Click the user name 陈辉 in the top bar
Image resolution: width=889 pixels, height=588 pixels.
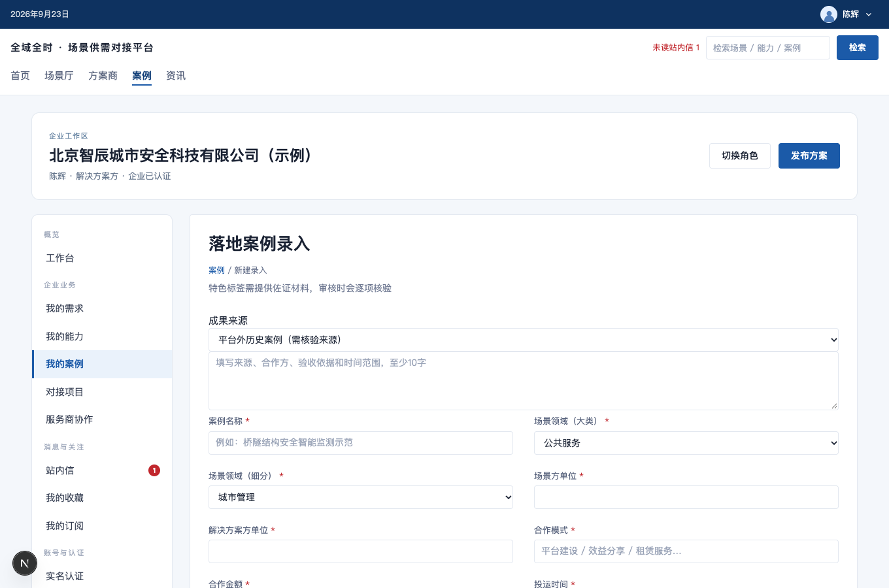click(x=850, y=14)
